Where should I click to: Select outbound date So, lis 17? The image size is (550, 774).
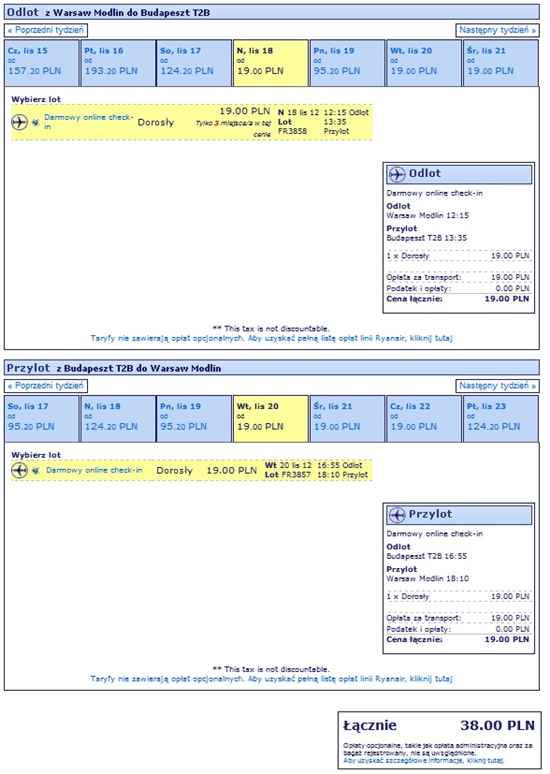(194, 63)
